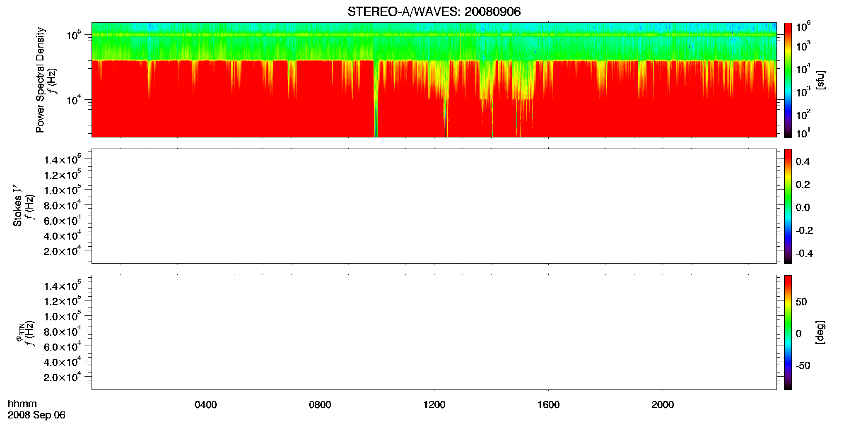
Task: Click the 10^4 frequency tick in top panel
Action: click(x=74, y=99)
